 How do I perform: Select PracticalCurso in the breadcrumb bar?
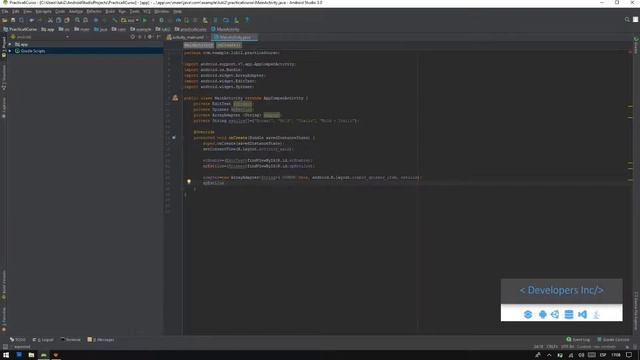(x=20, y=29)
